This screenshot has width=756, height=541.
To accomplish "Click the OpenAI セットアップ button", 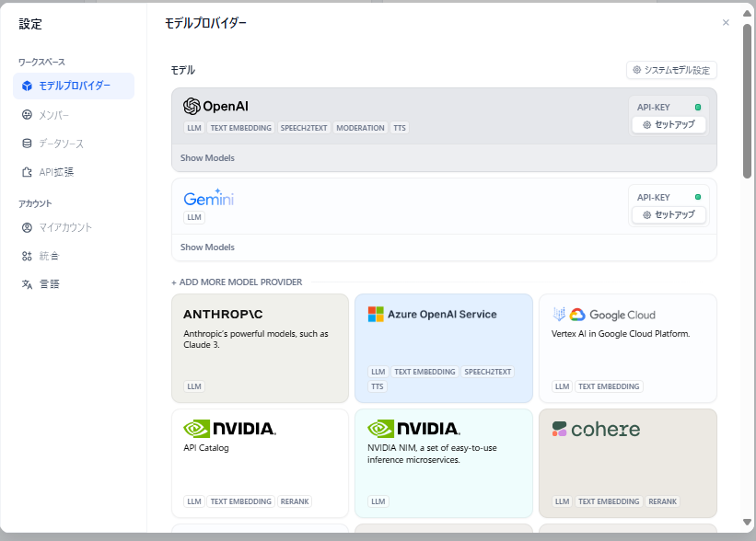I will point(669,125).
